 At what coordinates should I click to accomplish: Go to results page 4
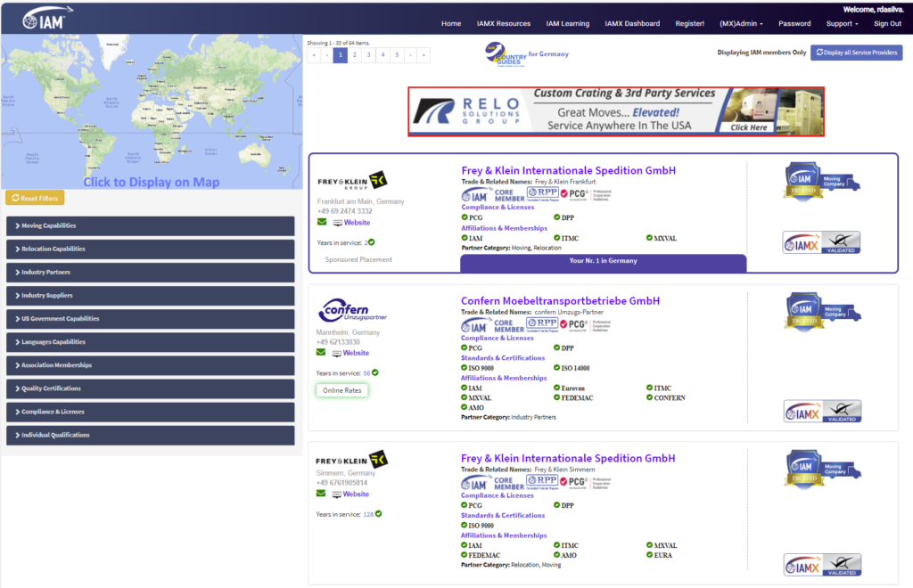(x=383, y=55)
